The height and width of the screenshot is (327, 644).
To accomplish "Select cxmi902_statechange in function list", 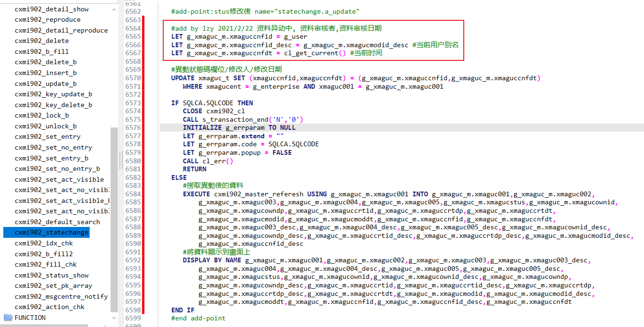I will [47, 233].
